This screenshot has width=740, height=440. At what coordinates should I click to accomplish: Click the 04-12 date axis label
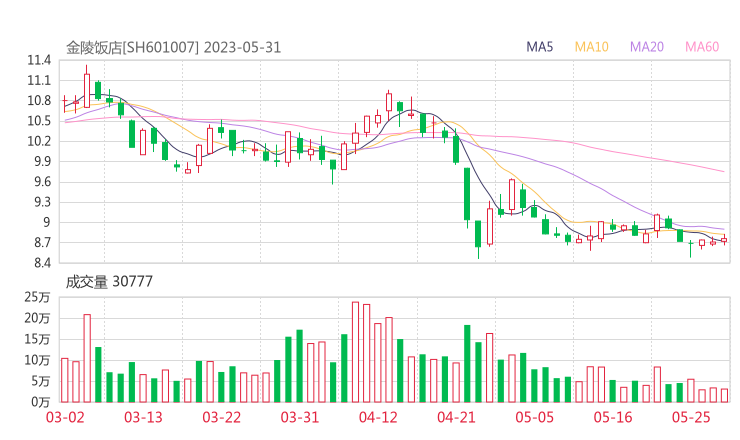(x=378, y=417)
